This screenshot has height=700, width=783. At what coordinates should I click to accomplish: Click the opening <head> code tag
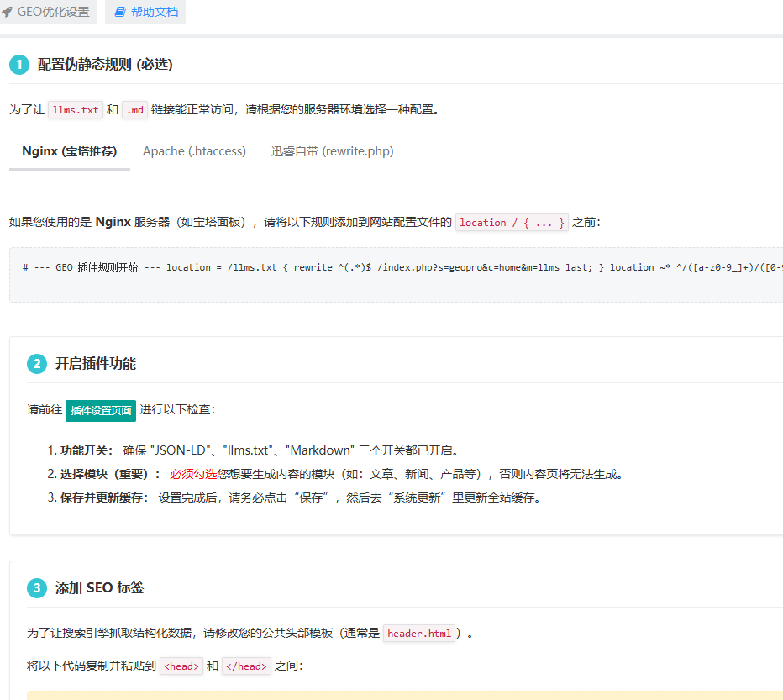coord(181,666)
